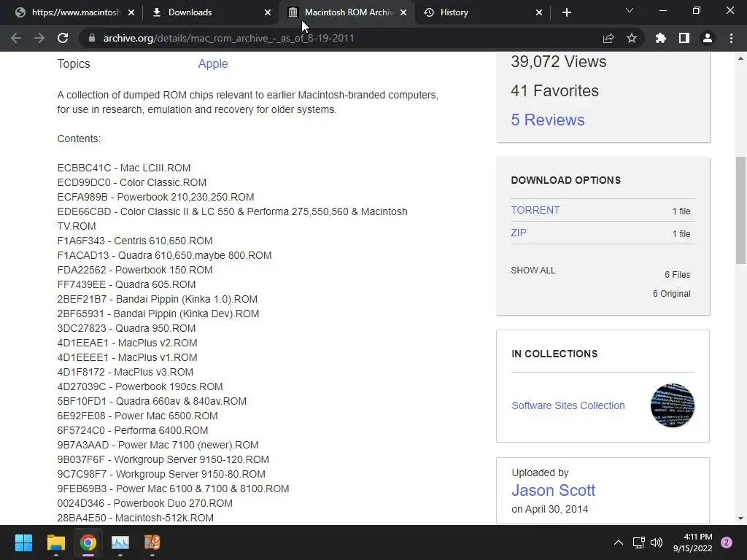This screenshot has width=747, height=560.
Task: Click '3DC27823 - Quadra 950.ROM' line
Action: (x=126, y=329)
